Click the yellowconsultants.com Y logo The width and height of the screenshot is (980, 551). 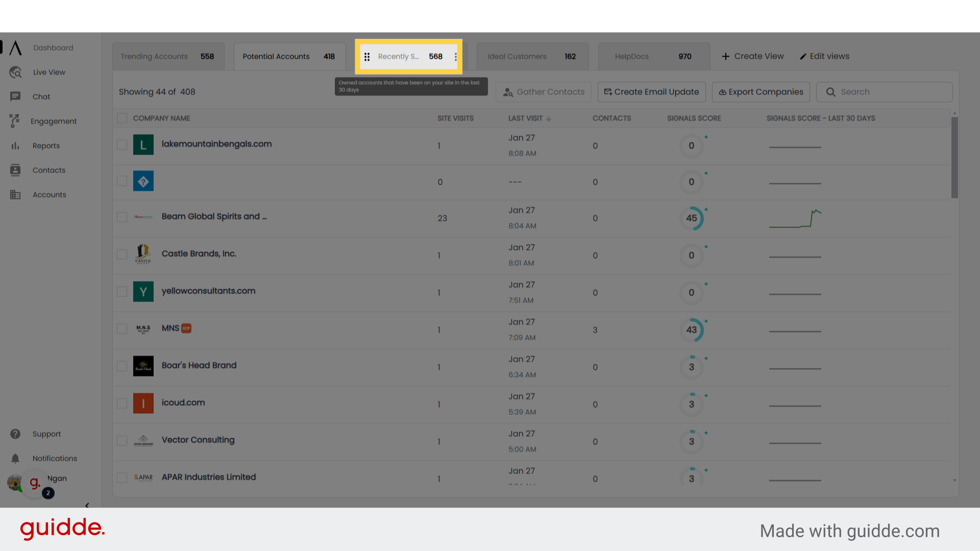(x=143, y=291)
